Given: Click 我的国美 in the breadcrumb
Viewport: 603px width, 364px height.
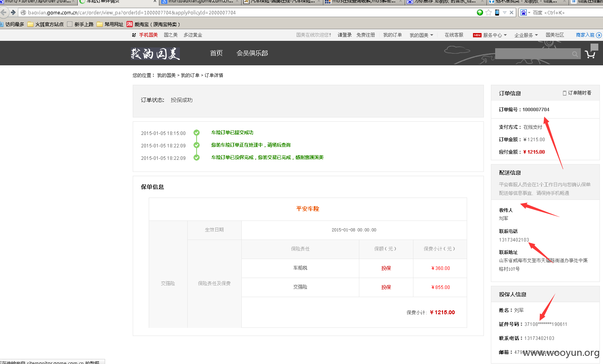Looking at the screenshot, I should pyautogui.click(x=166, y=75).
